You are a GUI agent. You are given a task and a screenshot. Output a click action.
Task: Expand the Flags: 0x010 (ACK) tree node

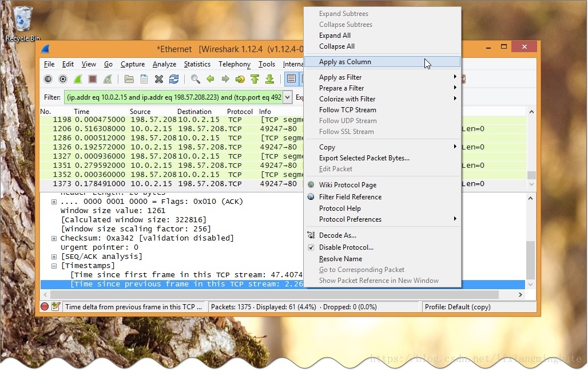(x=54, y=202)
